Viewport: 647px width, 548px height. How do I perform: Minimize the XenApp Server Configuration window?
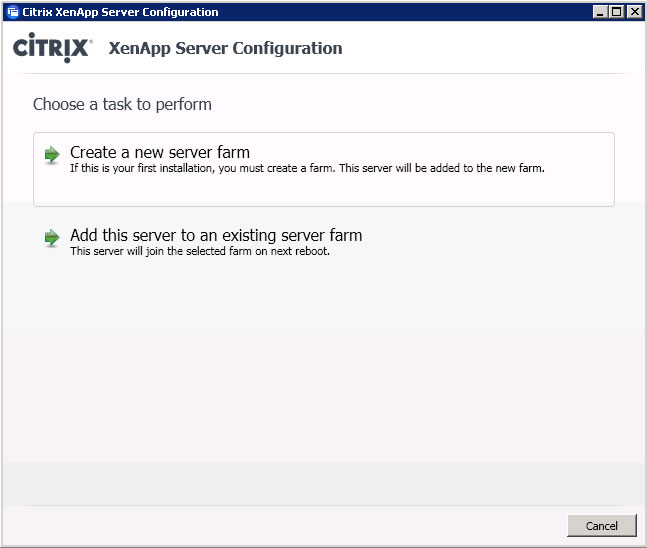point(600,12)
